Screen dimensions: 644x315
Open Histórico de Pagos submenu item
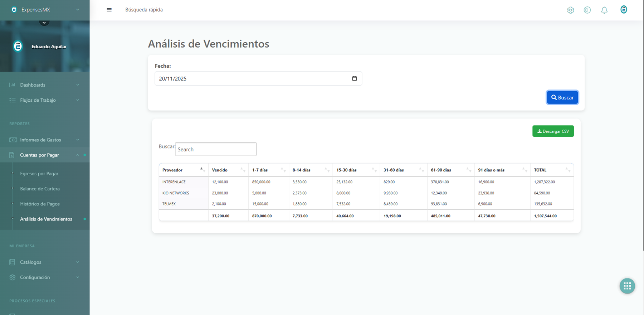click(40, 204)
